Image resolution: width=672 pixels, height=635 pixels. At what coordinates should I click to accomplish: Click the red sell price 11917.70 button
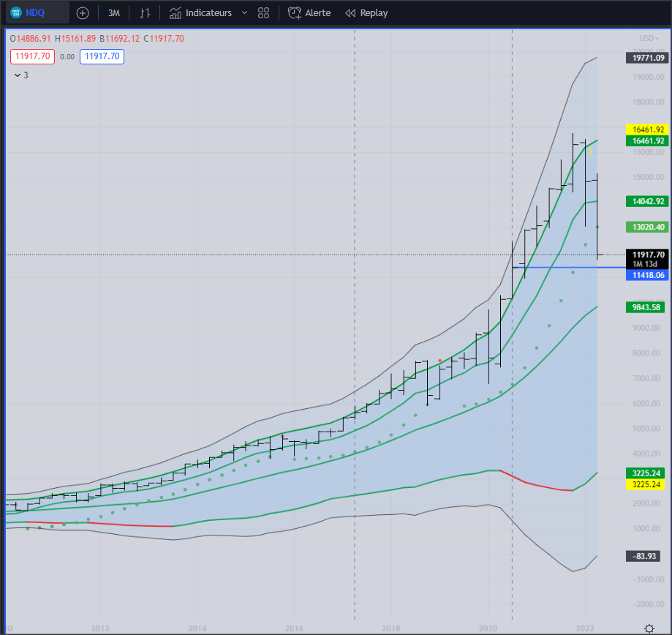(33, 56)
